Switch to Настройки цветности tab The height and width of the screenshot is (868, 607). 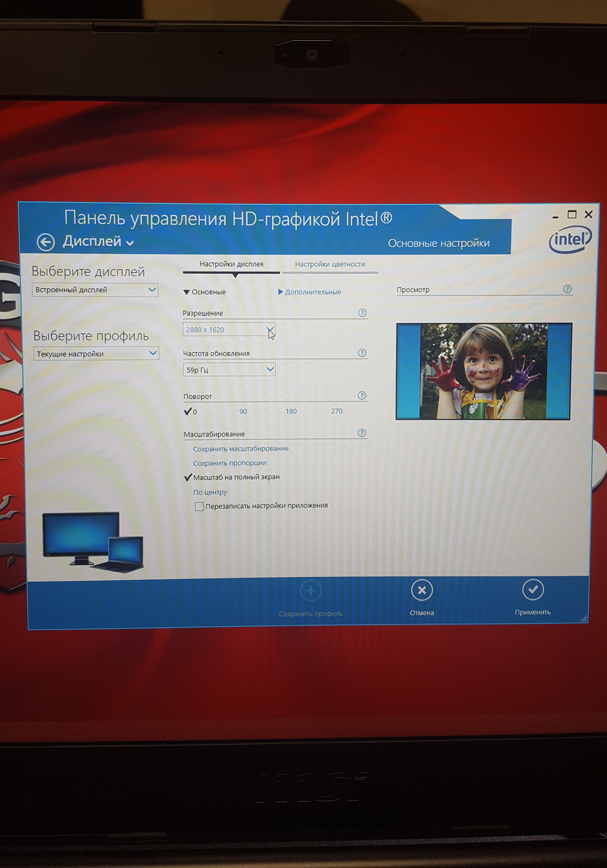pyautogui.click(x=330, y=264)
